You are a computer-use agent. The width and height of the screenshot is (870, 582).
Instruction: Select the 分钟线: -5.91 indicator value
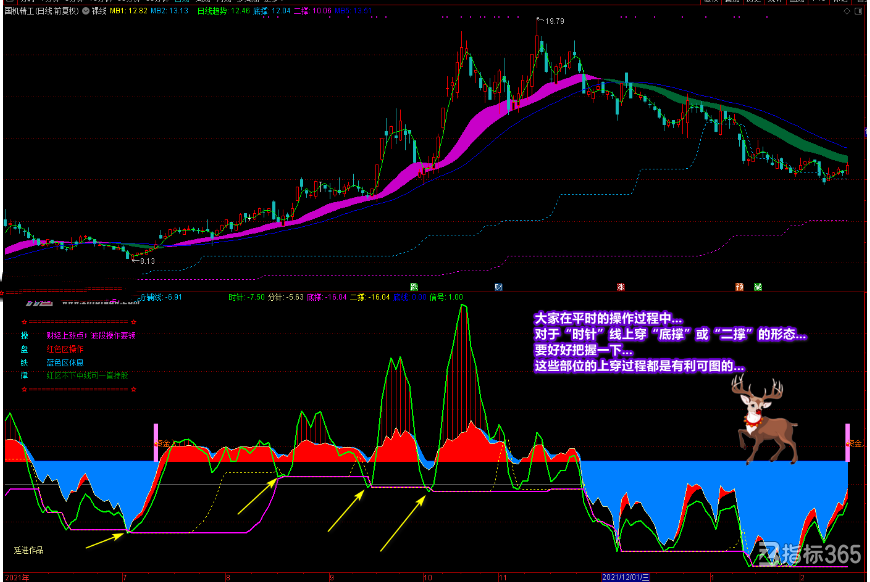(x=160, y=297)
